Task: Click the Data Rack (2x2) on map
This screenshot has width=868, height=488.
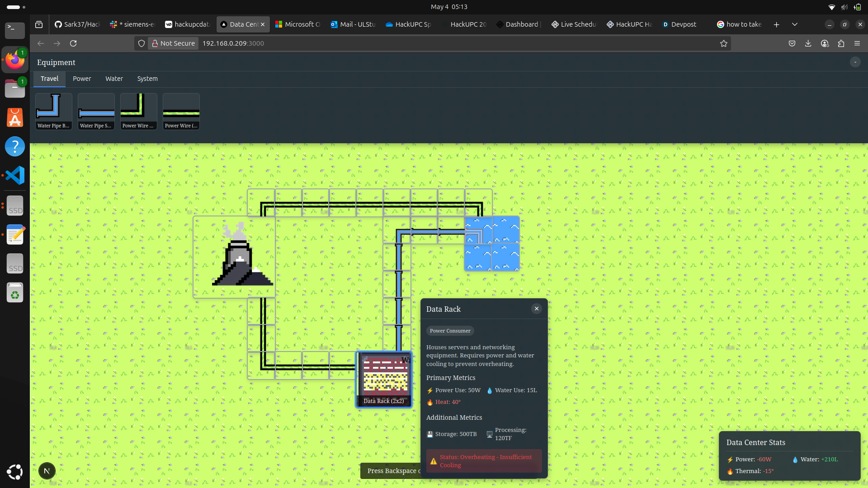Action: [x=383, y=379]
